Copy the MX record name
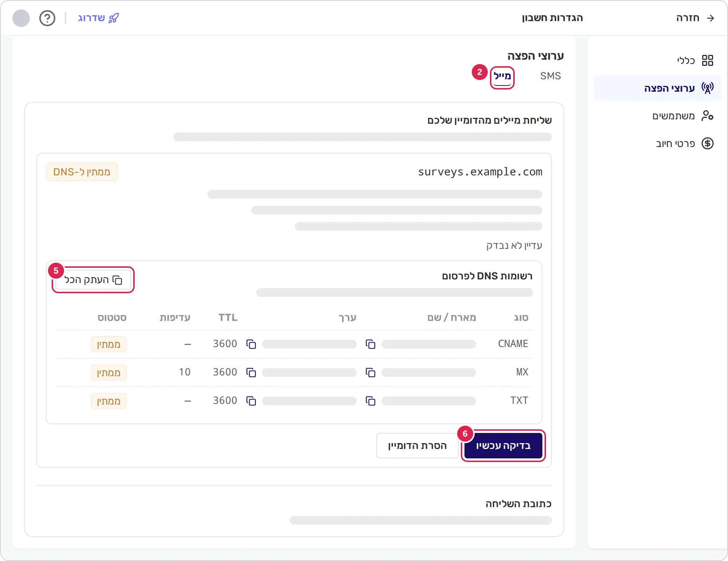 [x=371, y=373]
